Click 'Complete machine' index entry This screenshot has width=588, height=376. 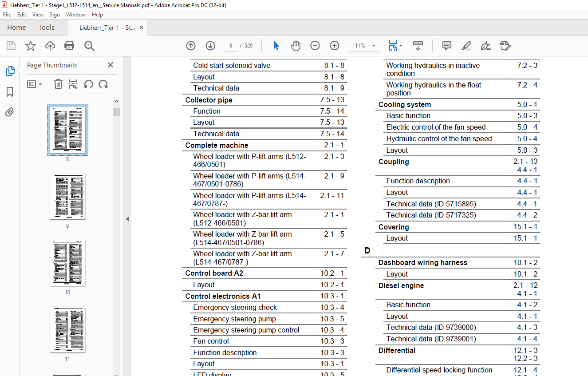217,145
